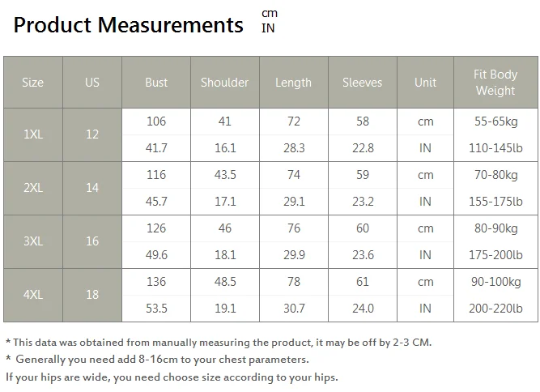This screenshot has height=392, width=540.
Task: Select the 55-65kg weight cell
Action: [x=496, y=121]
